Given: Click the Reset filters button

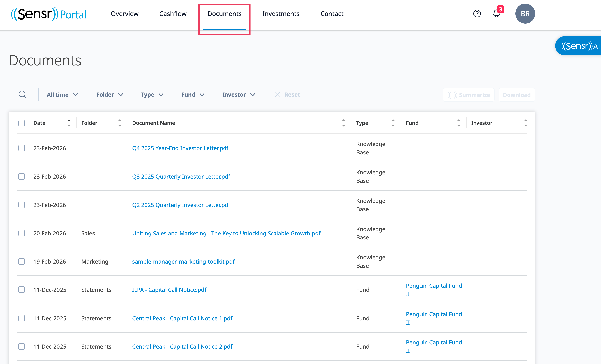Looking at the screenshot, I should point(287,95).
